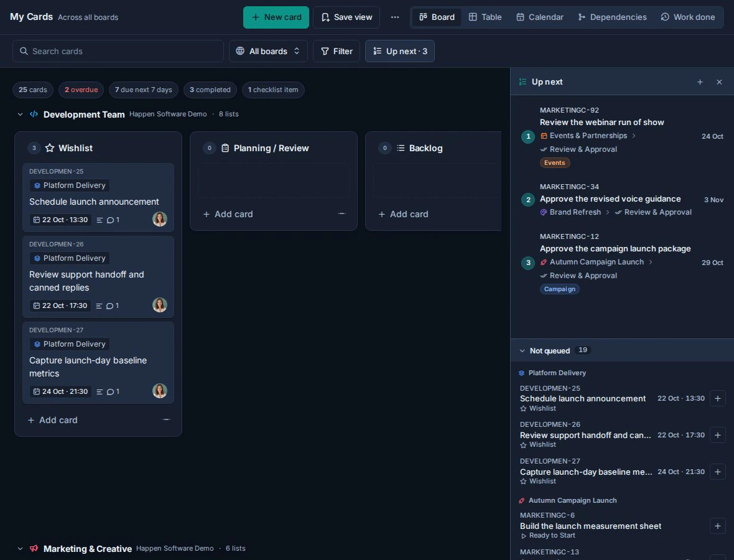
Task: Click assignee avatar on Schedule launch announcement card
Action: click(x=160, y=219)
